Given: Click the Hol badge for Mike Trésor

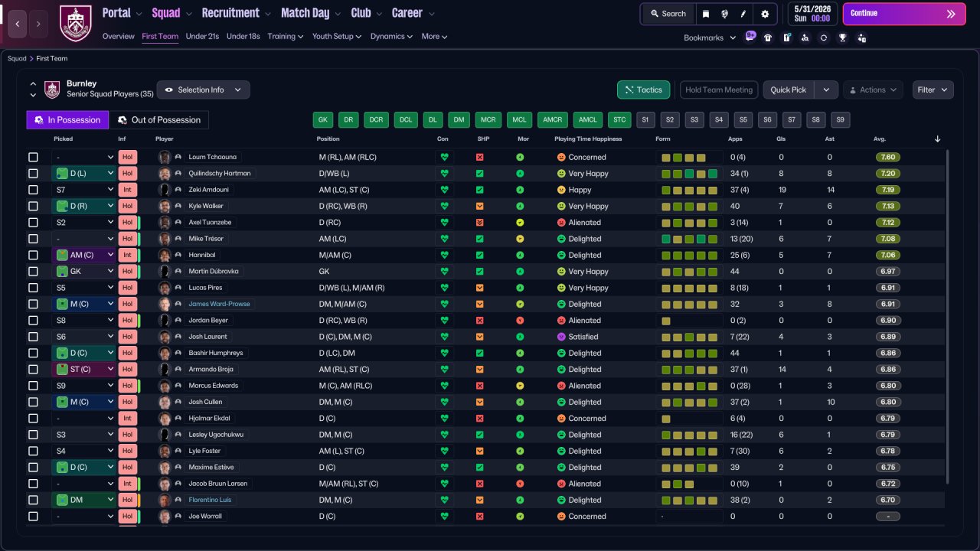Looking at the screenshot, I should pos(127,239).
